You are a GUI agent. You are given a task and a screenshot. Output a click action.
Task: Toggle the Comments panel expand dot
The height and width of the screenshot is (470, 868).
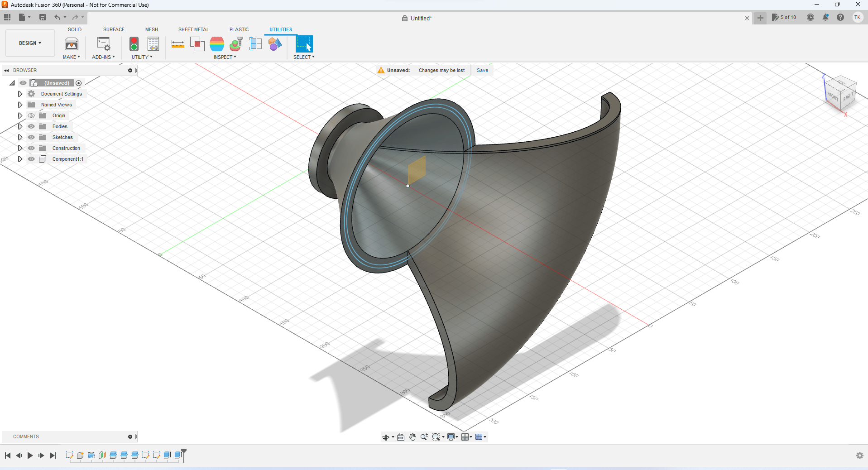click(130, 436)
